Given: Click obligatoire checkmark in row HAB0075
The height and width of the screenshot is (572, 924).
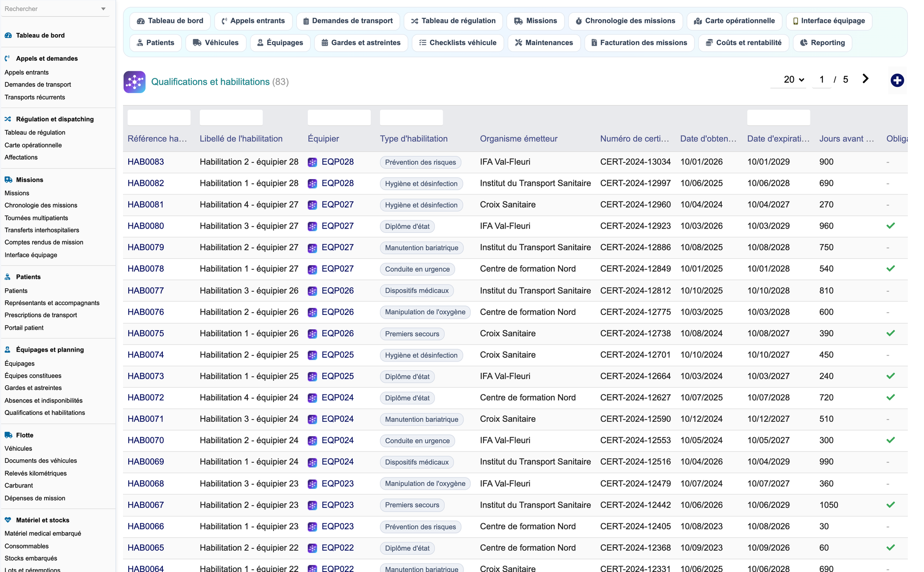Looking at the screenshot, I should click(891, 333).
